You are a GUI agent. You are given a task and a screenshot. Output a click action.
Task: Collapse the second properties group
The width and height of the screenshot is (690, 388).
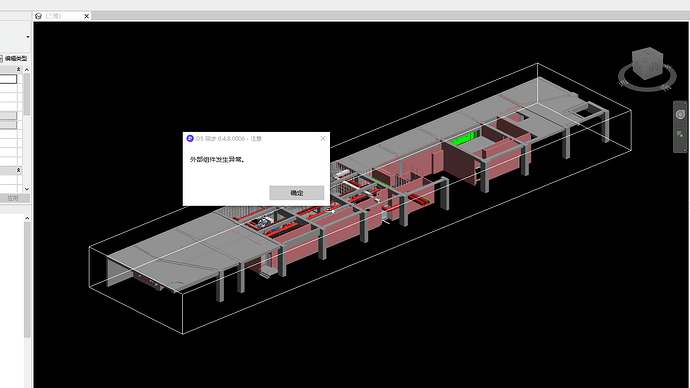pos(18,170)
